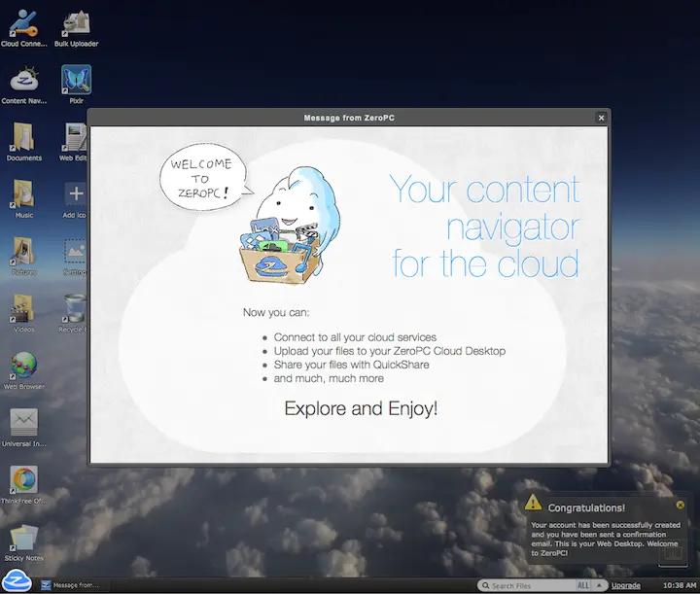Viewport: 700px width, 594px height.
Task: Click 'Upload your files to your ZeroPC' line
Action: tap(389, 351)
